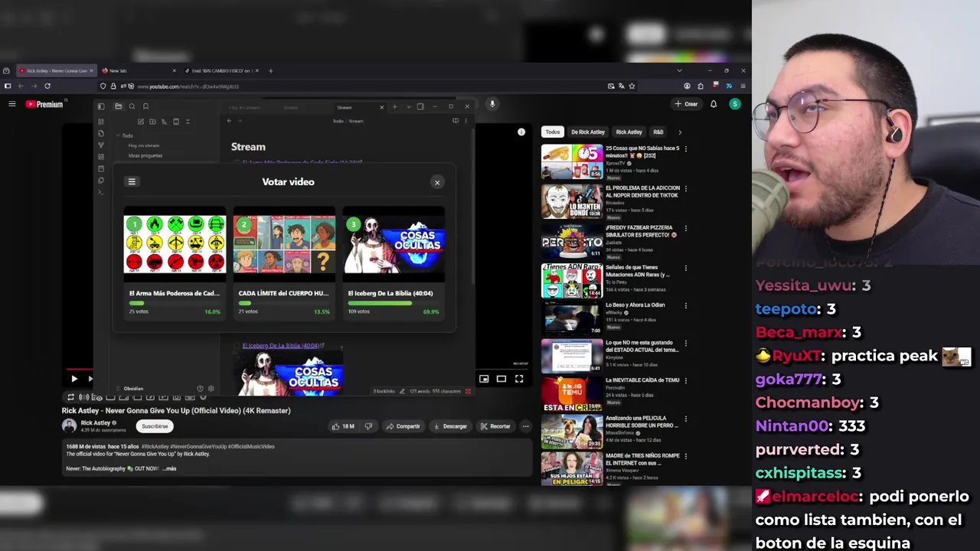Open Obsidian help icon

(200, 389)
